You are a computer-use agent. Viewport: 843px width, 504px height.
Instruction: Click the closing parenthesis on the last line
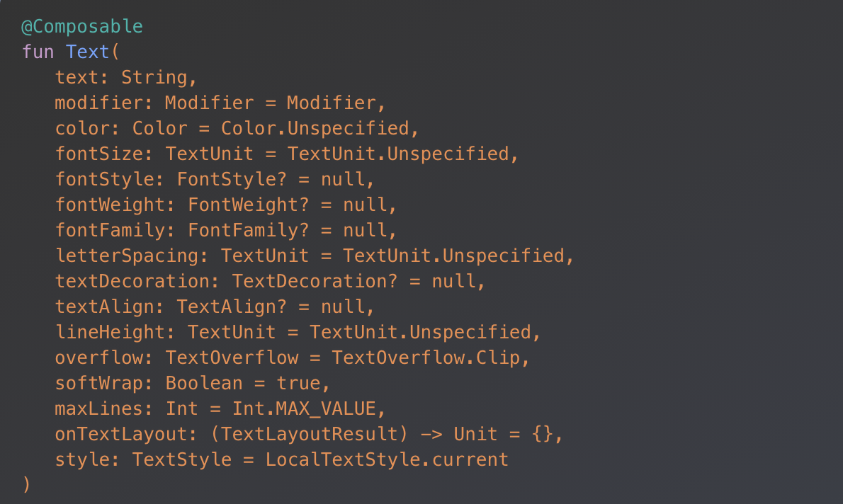(x=26, y=485)
